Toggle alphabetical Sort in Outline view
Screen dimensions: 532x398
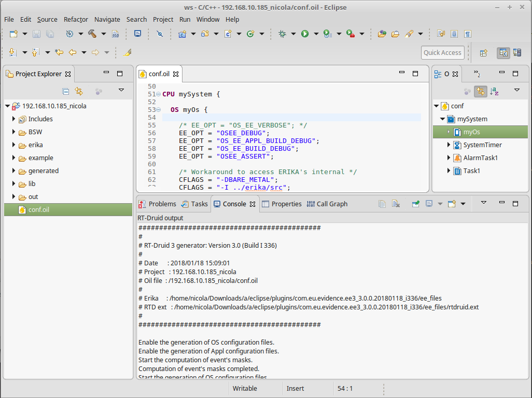point(494,91)
